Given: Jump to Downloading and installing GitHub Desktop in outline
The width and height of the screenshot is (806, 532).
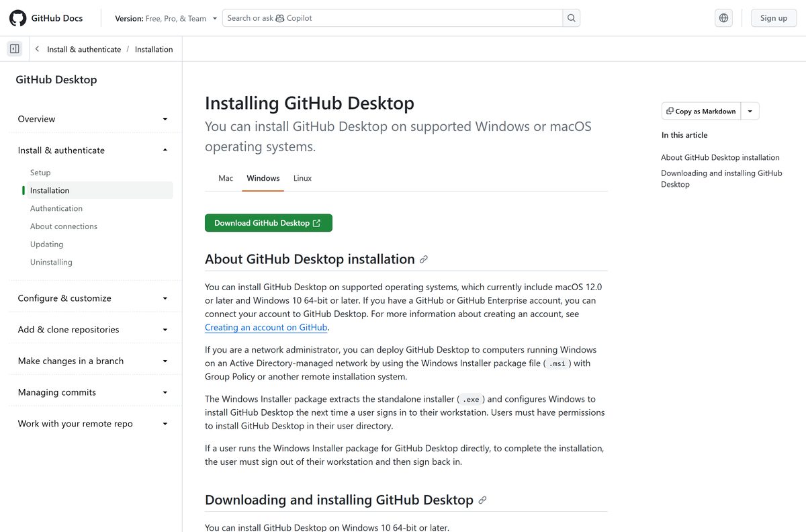Looking at the screenshot, I should (x=721, y=179).
